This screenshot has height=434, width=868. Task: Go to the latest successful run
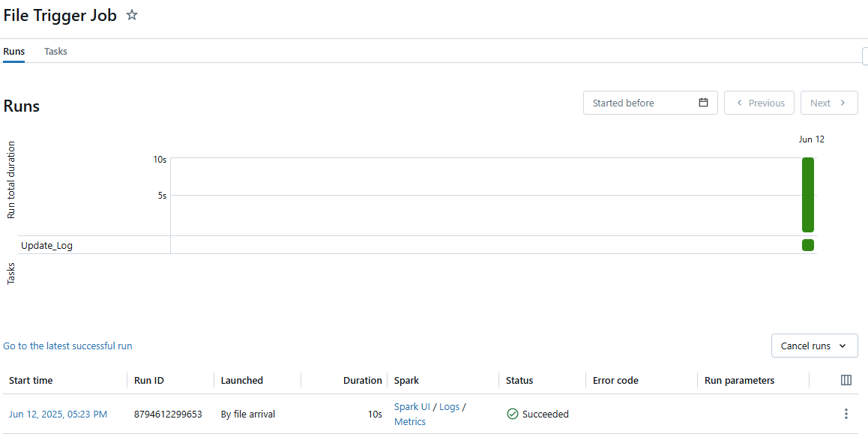(67, 346)
